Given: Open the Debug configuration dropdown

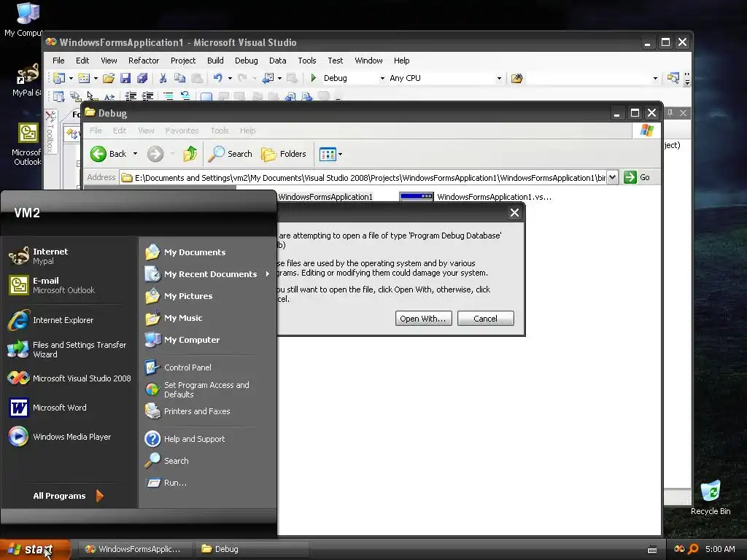Looking at the screenshot, I should point(382,78).
